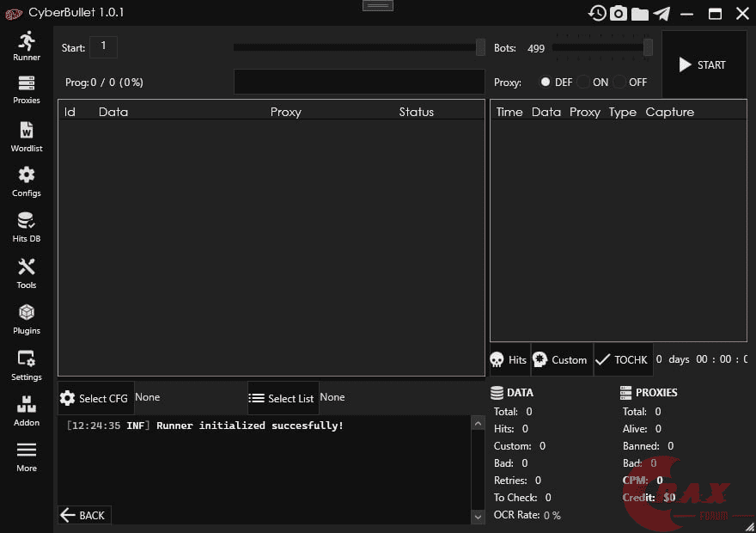Expand the More hamburger menu
The width and height of the screenshot is (756, 533).
[x=27, y=456]
